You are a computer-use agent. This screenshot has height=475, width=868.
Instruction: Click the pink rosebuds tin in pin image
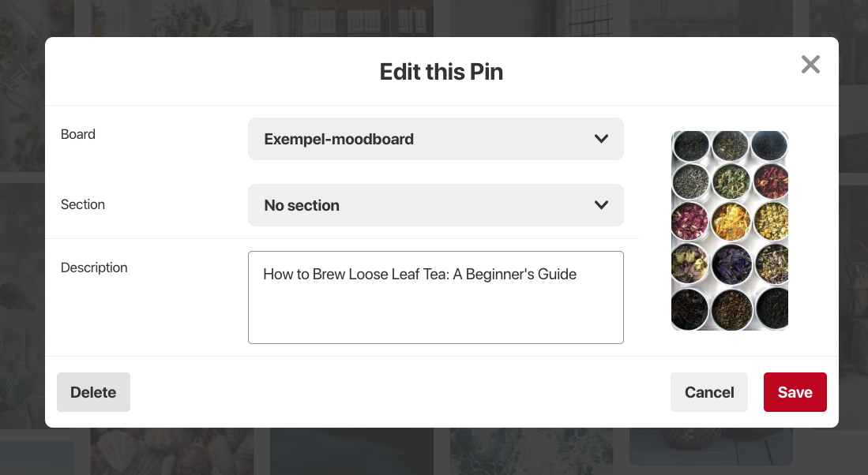pyautogui.click(x=690, y=221)
